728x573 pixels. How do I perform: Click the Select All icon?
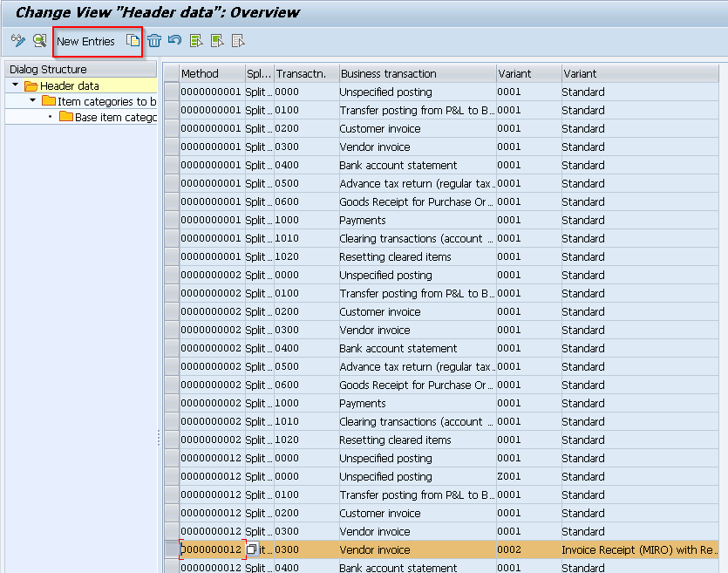pos(196,41)
